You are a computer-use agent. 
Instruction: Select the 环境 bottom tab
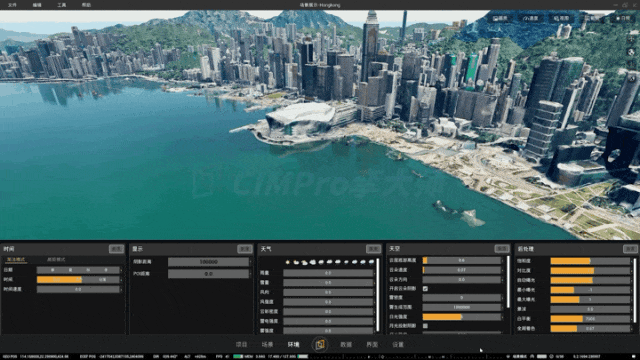click(293, 344)
